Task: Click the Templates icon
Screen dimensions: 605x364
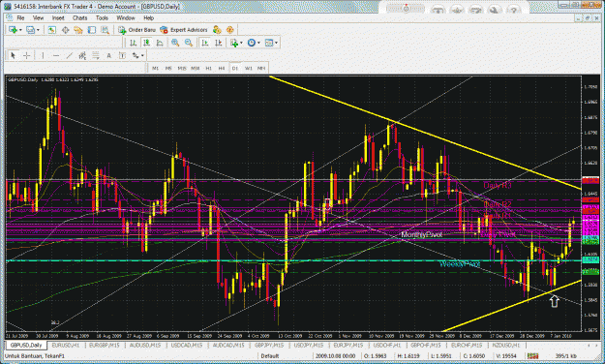Action: (x=269, y=43)
